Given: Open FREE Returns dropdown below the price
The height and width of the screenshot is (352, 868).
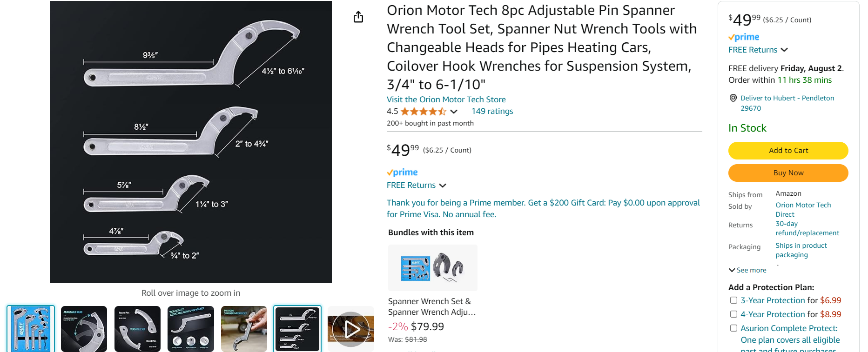Looking at the screenshot, I should (x=443, y=186).
